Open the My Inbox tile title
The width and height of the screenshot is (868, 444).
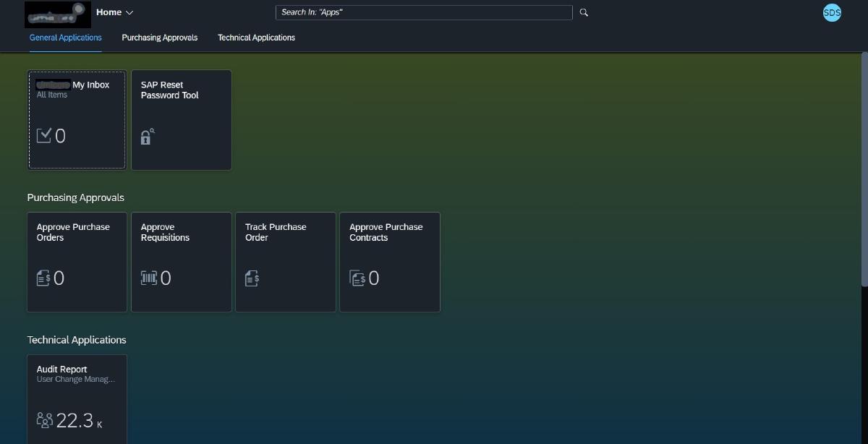pyautogui.click(x=90, y=85)
